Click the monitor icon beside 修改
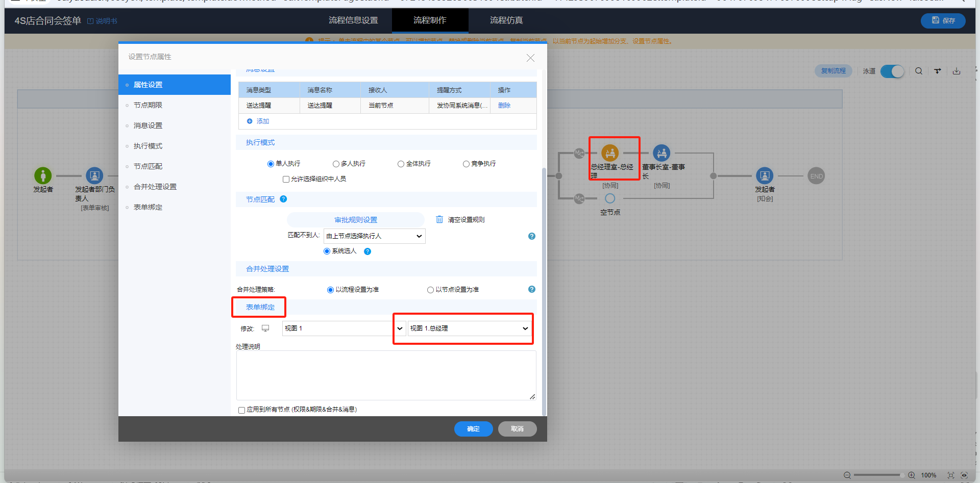Viewport: 980px width, 483px height. click(x=265, y=328)
